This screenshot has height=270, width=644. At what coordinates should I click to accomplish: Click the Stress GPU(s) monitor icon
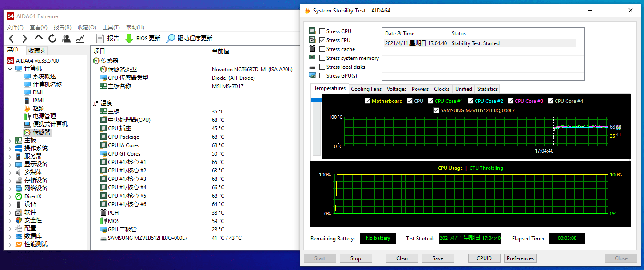pos(312,75)
